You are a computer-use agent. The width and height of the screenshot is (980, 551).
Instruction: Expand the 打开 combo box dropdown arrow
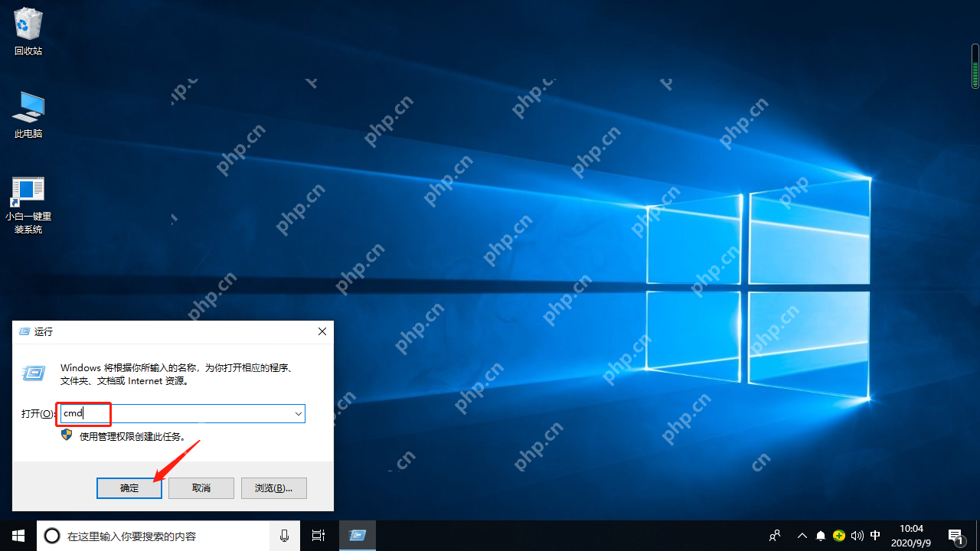[298, 413]
